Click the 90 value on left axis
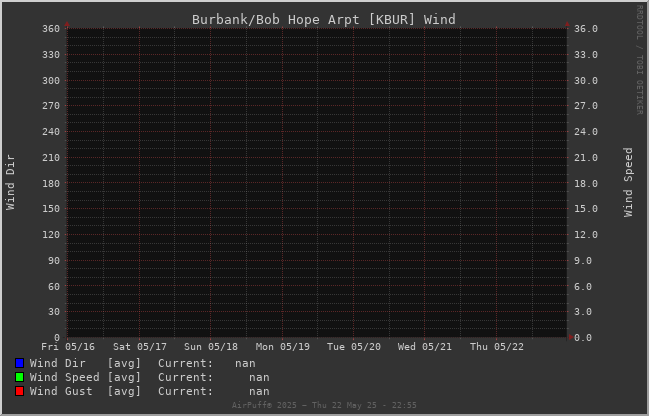This screenshot has width=649, height=416. point(54,261)
